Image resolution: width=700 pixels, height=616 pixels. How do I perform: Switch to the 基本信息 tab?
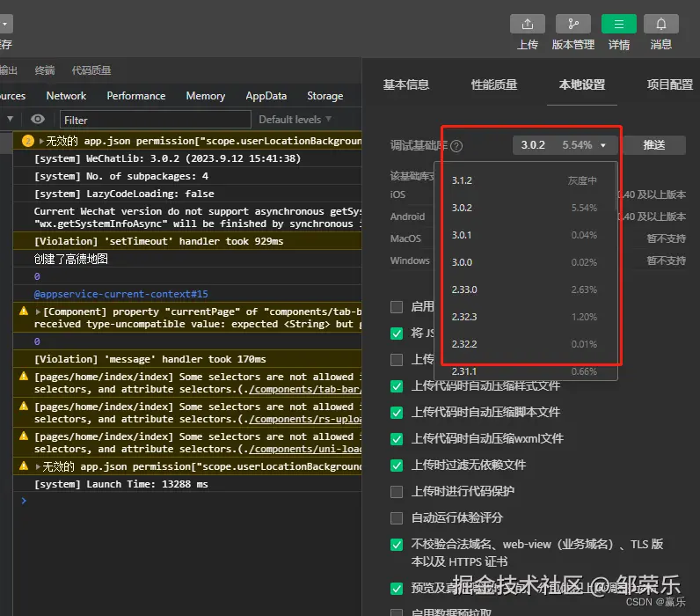tap(406, 85)
